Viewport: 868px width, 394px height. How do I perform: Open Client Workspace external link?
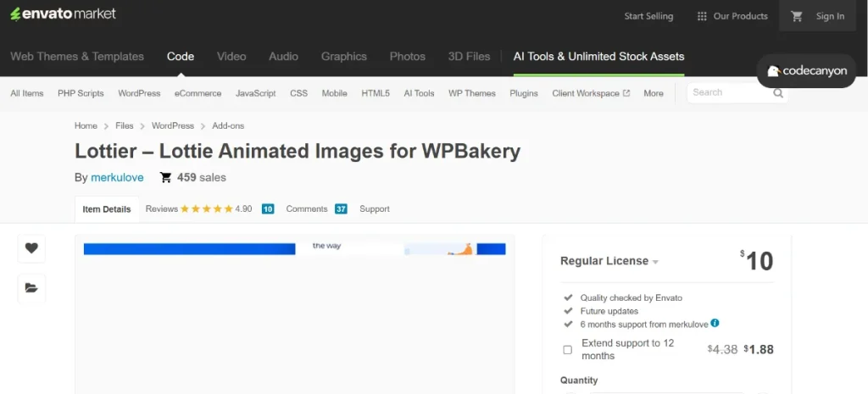pos(591,93)
